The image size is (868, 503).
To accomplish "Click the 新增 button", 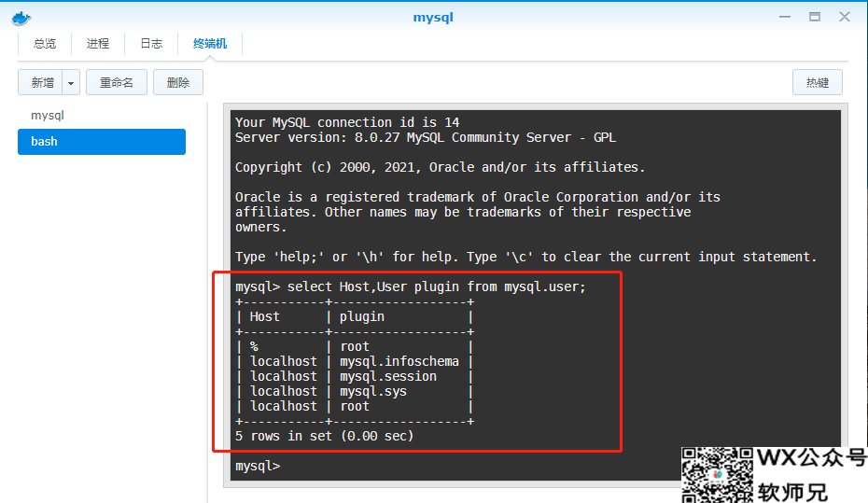I will [40, 82].
